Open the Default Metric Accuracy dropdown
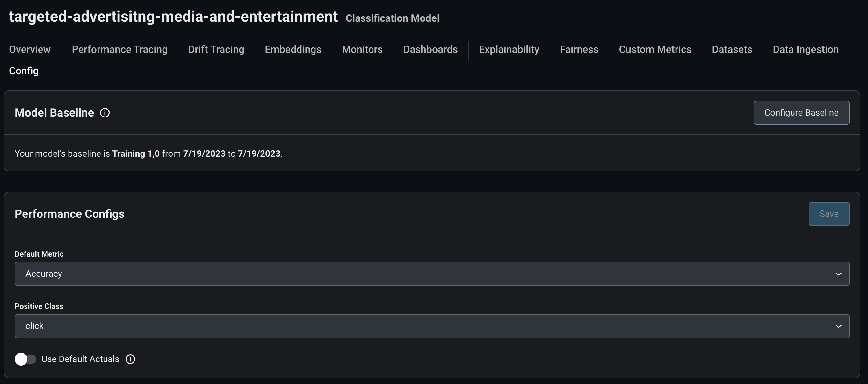This screenshot has height=384, width=868. pos(431,274)
